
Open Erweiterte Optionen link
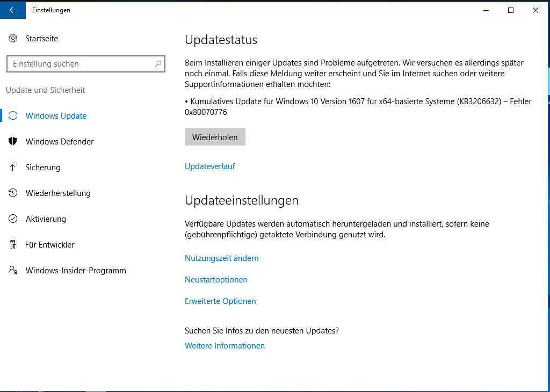pyautogui.click(x=220, y=301)
